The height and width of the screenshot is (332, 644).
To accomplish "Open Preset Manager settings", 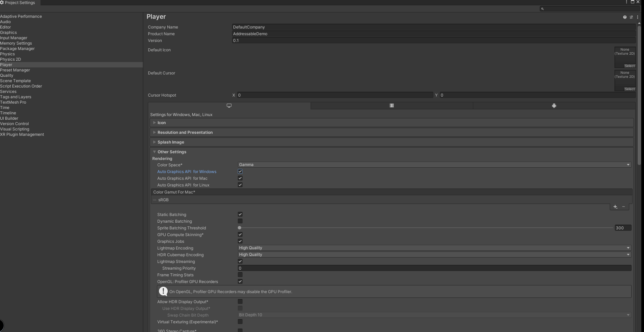I will point(15,70).
